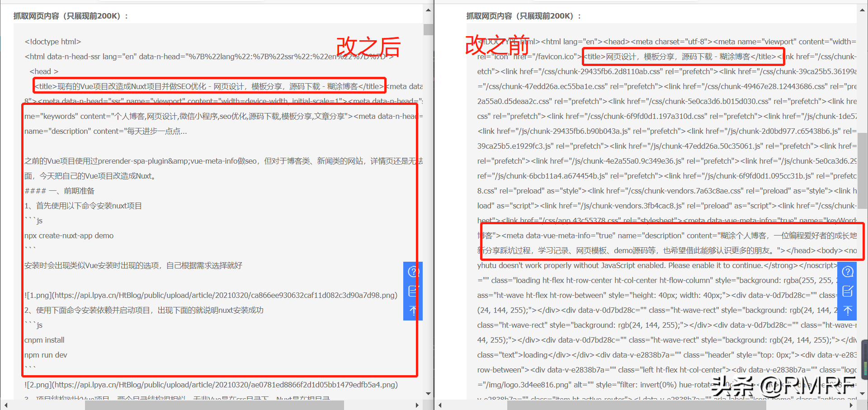The image size is (868, 410).
Task: Click the line '1、首先使用以下命令安装nuxt项目'
Action: point(83,206)
